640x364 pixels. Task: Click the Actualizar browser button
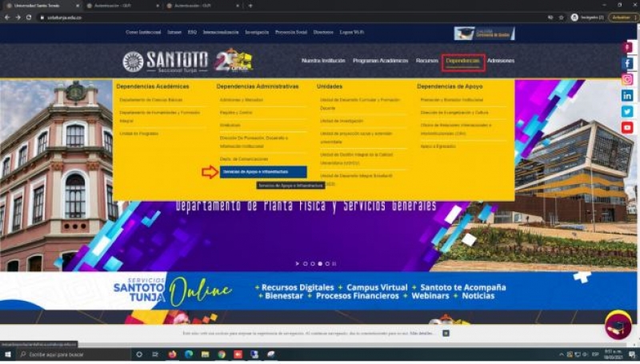[622, 18]
